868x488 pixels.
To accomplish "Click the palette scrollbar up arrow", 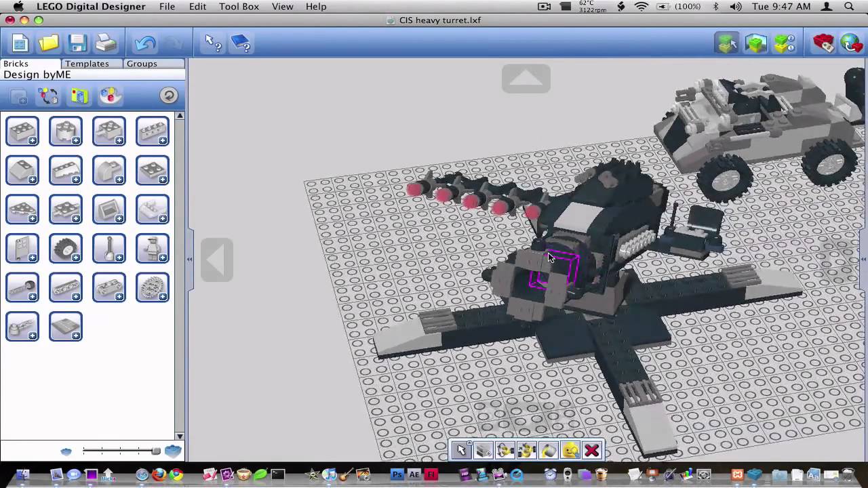I will tap(180, 116).
